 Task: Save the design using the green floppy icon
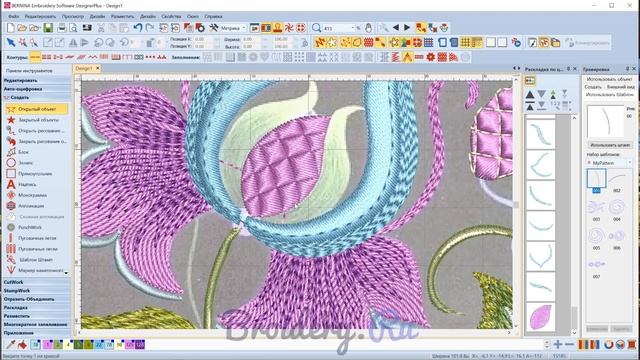click(x=48, y=28)
